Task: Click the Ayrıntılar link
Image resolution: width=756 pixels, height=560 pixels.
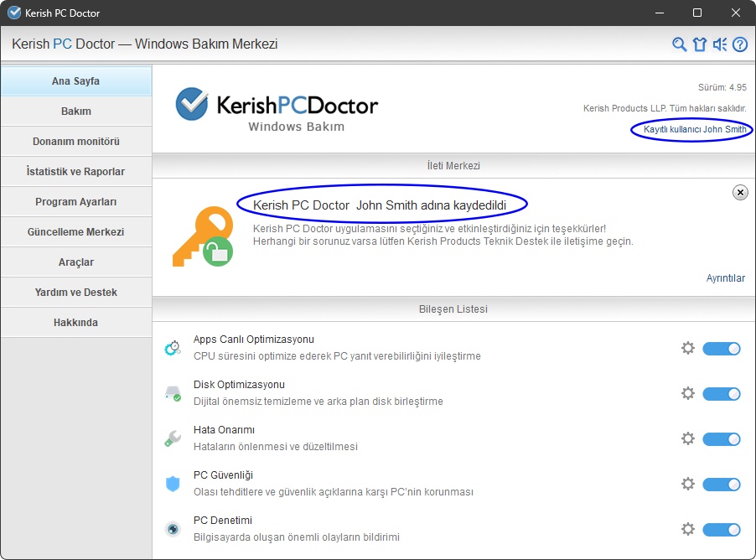Action: point(725,278)
